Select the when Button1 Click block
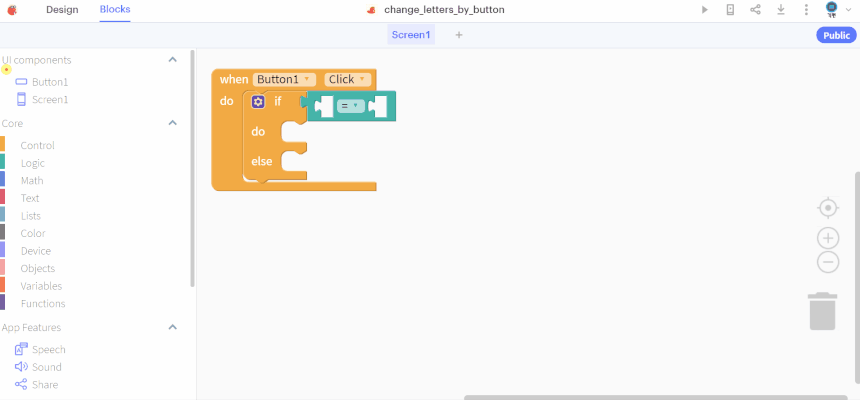This screenshot has width=860, height=400. tap(233, 80)
